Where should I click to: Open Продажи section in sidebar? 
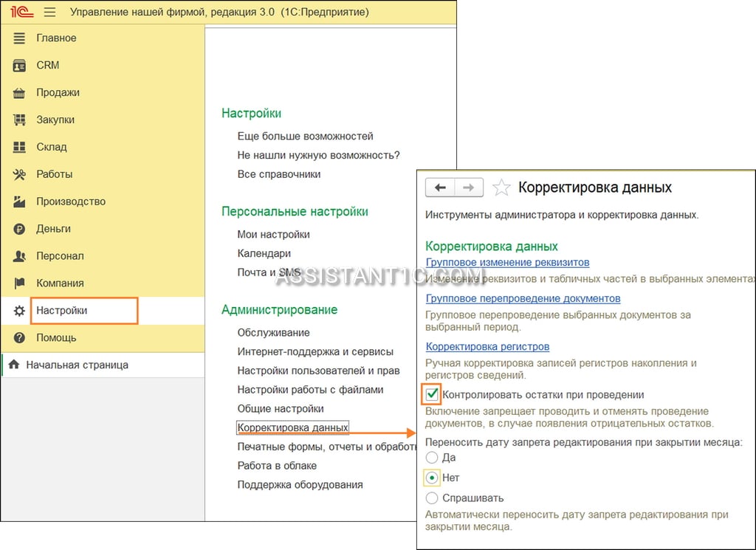pos(102,92)
